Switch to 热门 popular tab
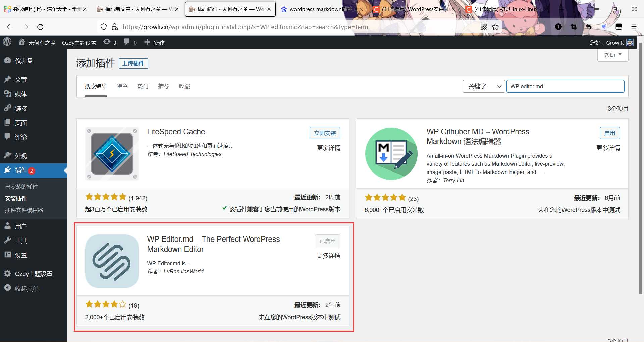Image resolution: width=644 pixels, height=342 pixels. [x=143, y=86]
